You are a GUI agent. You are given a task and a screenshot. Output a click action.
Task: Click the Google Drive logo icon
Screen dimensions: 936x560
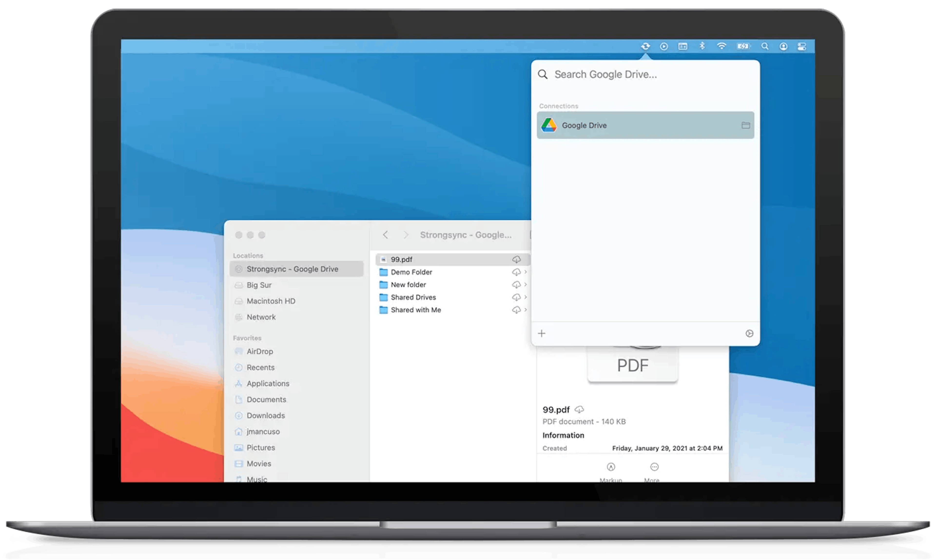pyautogui.click(x=549, y=125)
